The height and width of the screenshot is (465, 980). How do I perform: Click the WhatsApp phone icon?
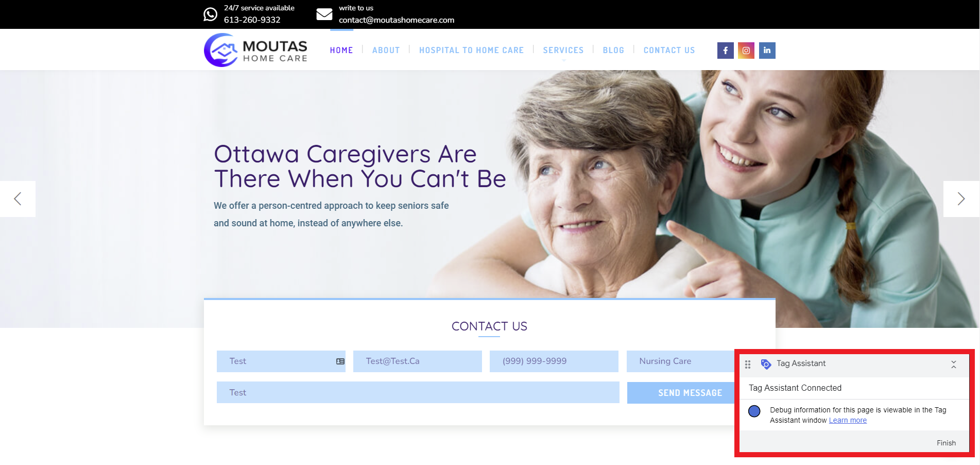(x=211, y=14)
